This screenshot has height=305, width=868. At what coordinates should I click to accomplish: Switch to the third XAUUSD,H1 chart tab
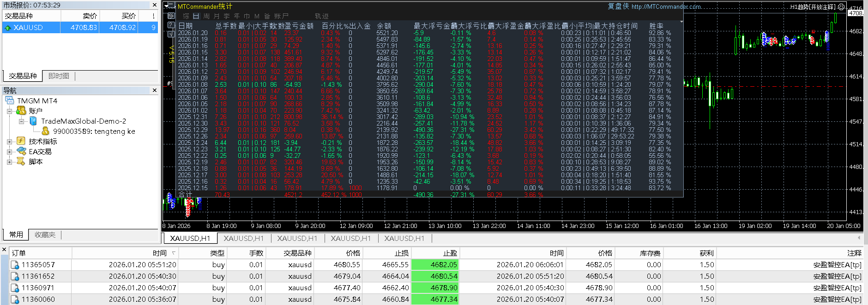tap(297, 239)
